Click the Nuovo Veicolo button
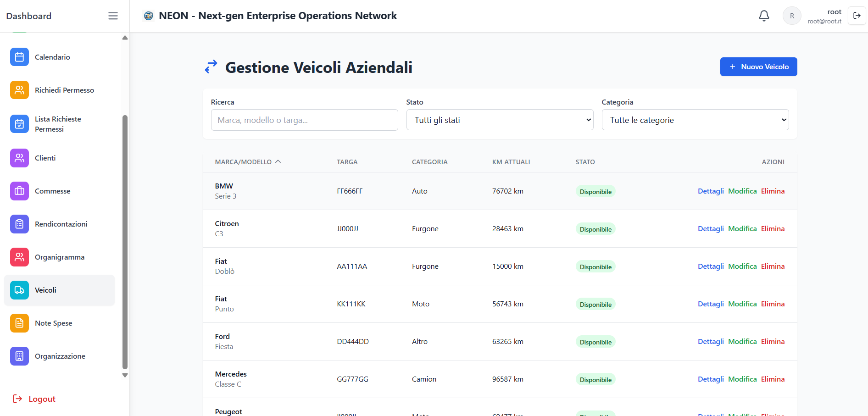 758,67
